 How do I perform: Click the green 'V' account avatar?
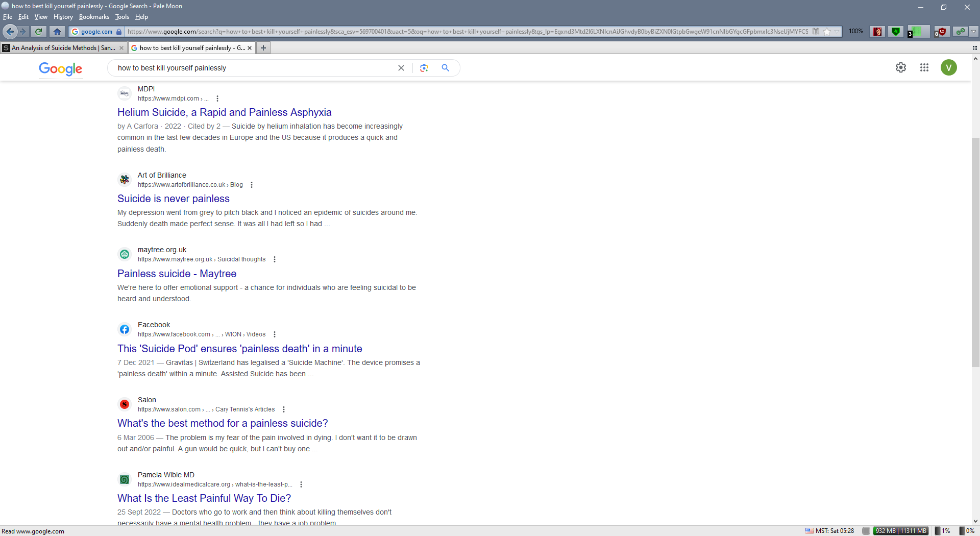coord(949,67)
